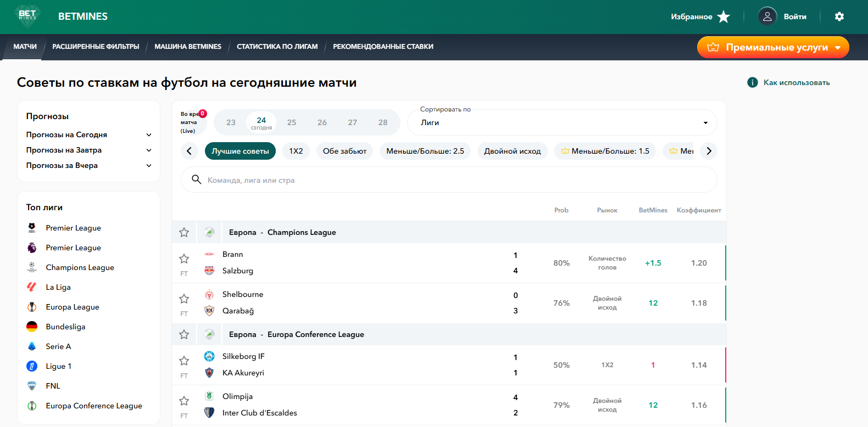Screen dimensions: 868x427
Task: Click the user profile avatar icon
Action: coord(767,16)
